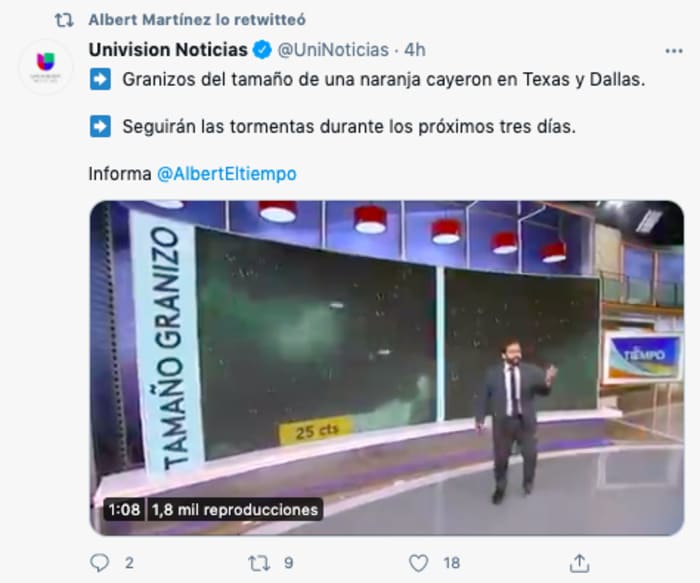Click the blue verified badge
This screenshot has height=583, width=700.
262,50
